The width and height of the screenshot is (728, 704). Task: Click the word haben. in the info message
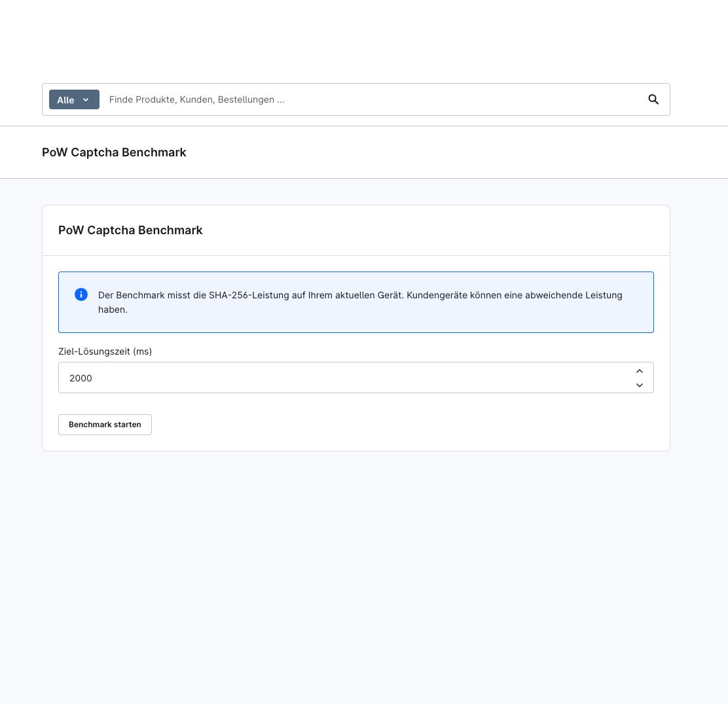coord(113,309)
